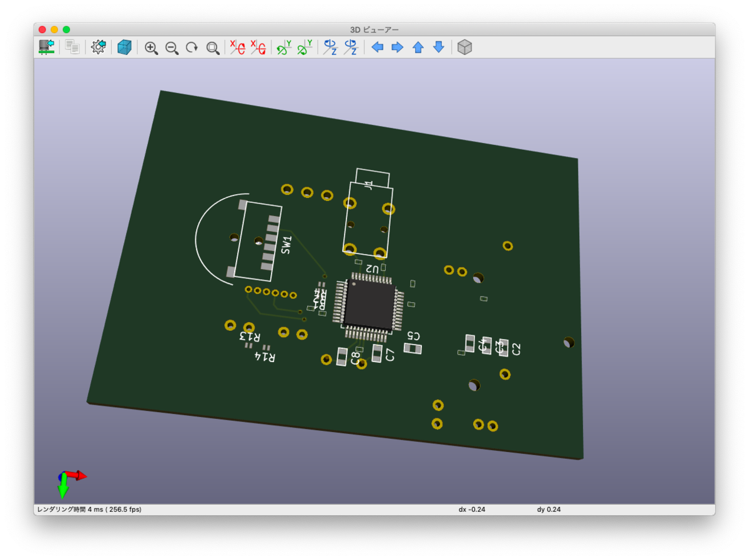Rotate Y clockwise
This screenshot has width=749, height=560.
point(284,47)
